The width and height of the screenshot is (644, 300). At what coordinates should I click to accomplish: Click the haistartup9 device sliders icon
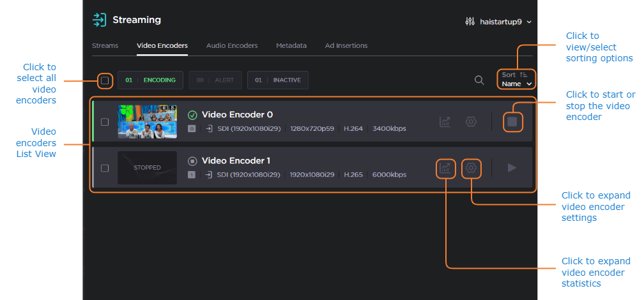(470, 22)
